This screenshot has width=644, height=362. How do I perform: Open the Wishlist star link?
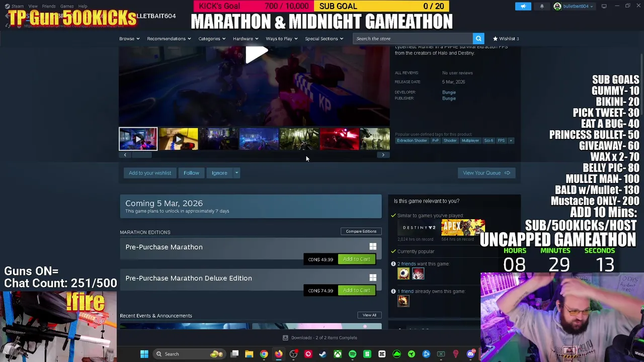click(x=506, y=39)
